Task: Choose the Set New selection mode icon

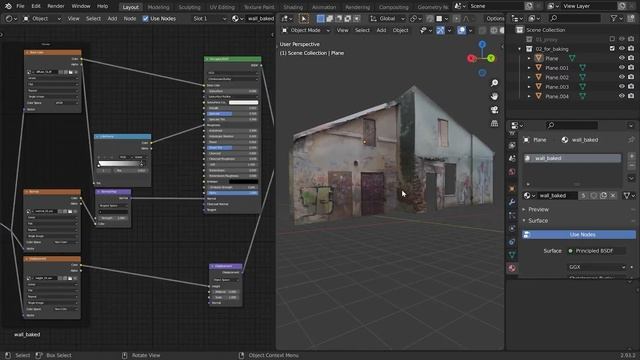Action: 320,18
